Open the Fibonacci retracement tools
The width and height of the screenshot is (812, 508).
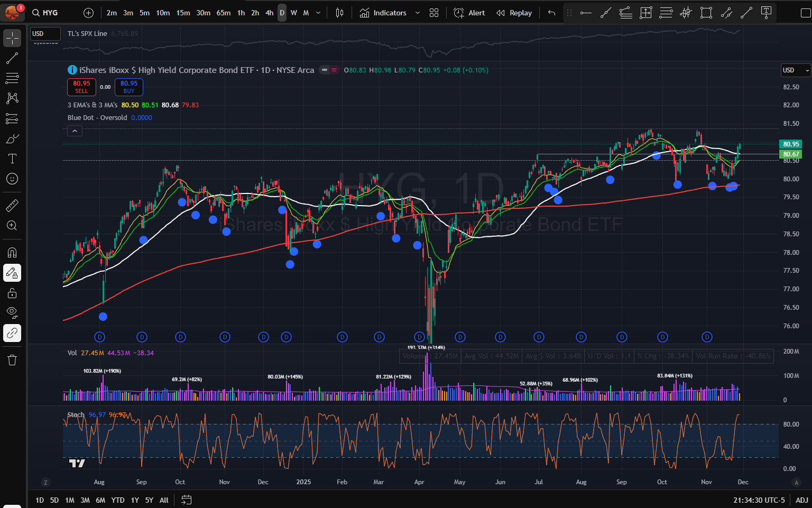click(12, 78)
